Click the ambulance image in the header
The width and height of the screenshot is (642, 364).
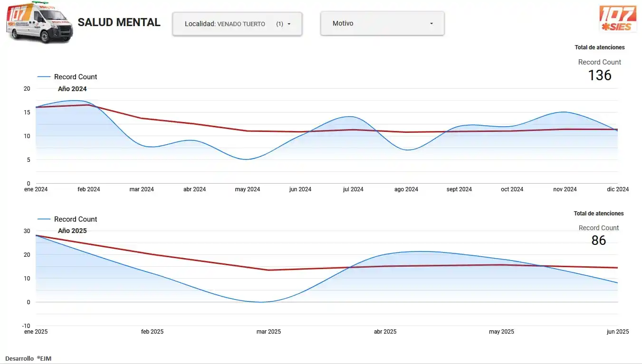click(39, 22)
